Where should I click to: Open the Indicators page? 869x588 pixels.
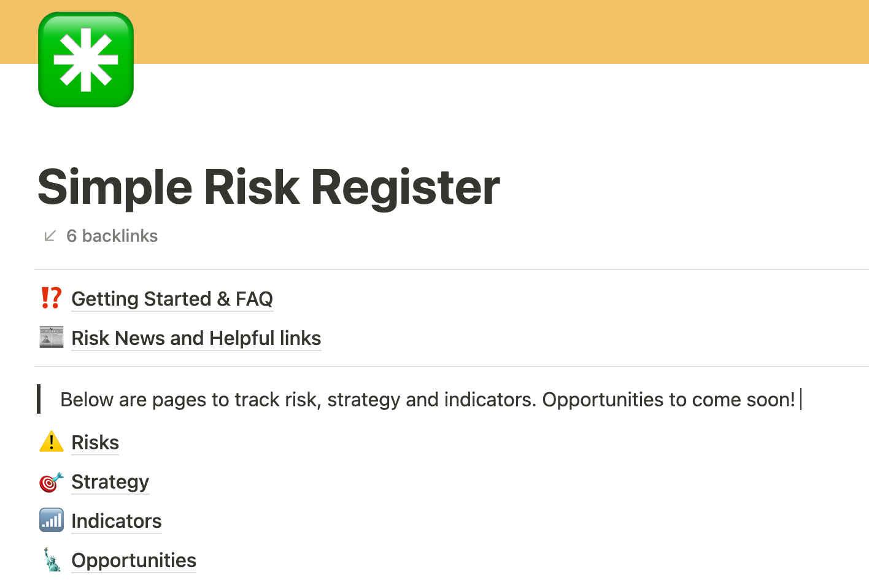pos(117,521)
